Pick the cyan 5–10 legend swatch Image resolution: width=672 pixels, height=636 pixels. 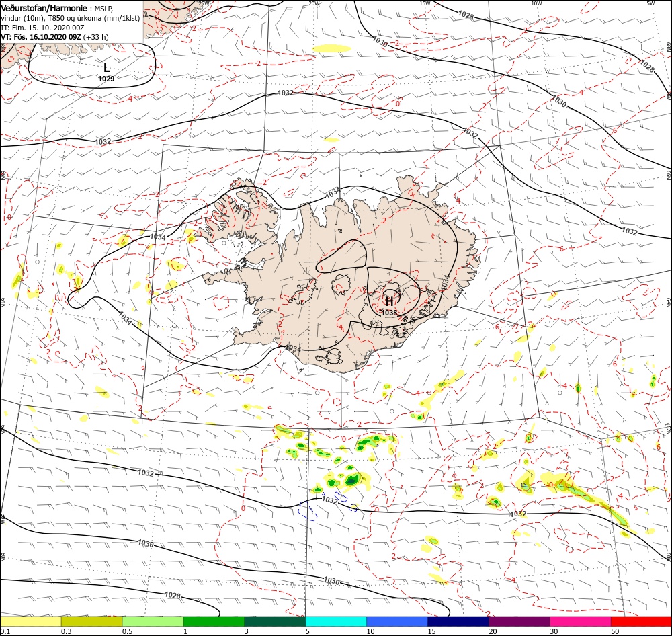click(x=336, y=621)
